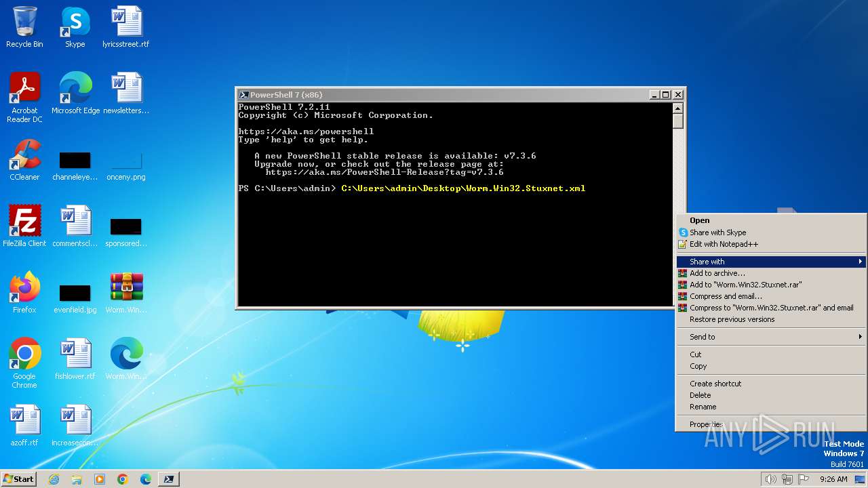Minimize the PowerShell window
868x488 pixels.
[x=654, y=95]
